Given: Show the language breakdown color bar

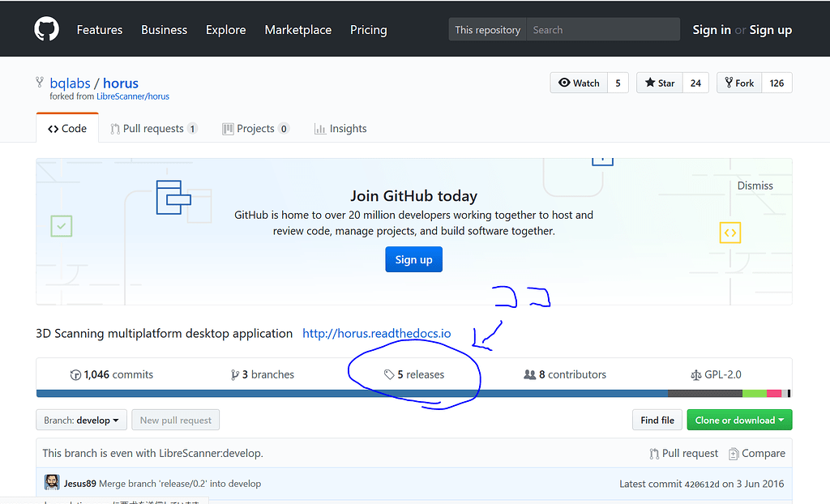Looking at the screenshot, I should [413, 393].
